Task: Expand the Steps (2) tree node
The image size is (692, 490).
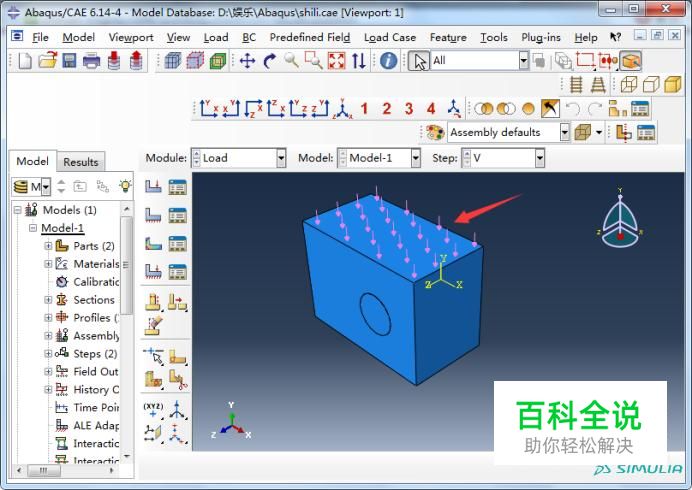Action: point(48,354)
